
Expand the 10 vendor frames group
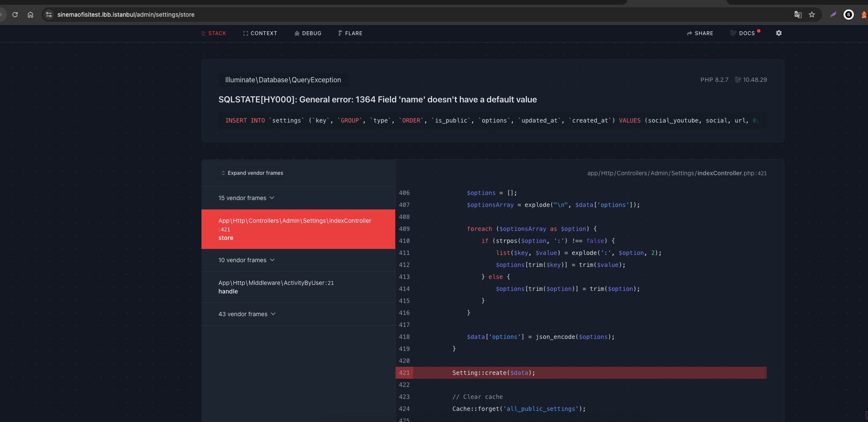[x=246, y=260]
